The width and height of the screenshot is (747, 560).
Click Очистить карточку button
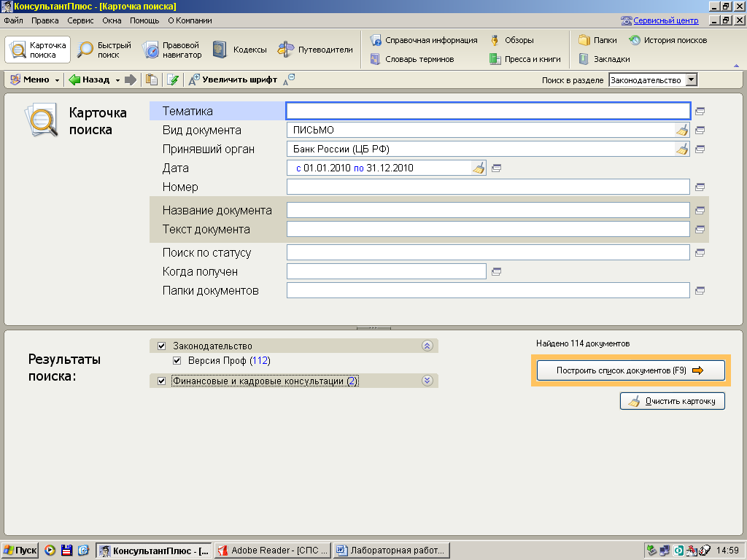pyautogui.click(x=672, y=401)
